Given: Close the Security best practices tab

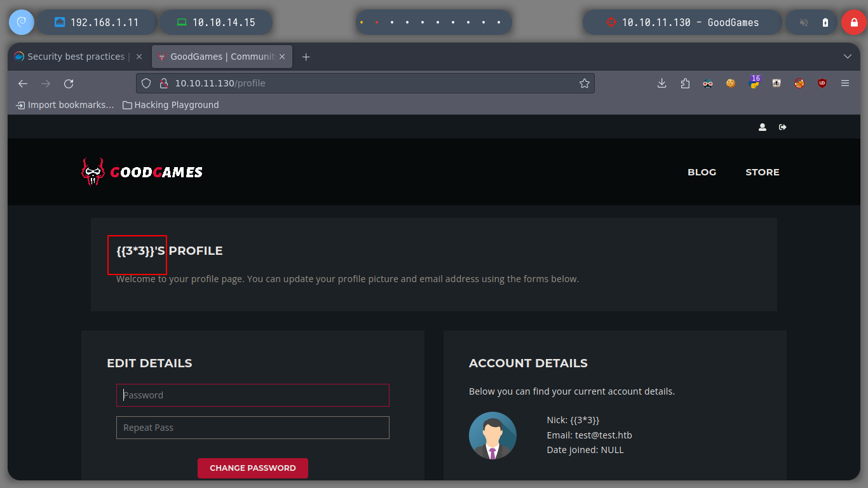Looking at the screenshot, I should coord(139,57).
